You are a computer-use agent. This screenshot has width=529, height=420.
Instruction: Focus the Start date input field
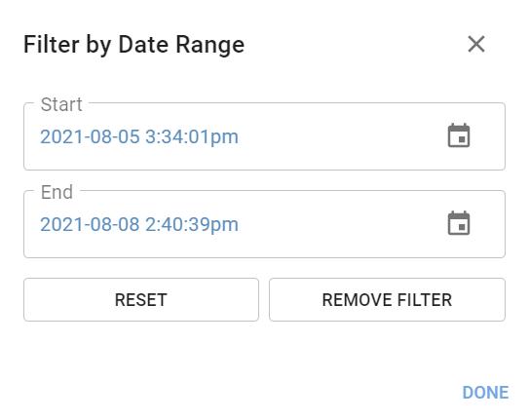point(264,136)
